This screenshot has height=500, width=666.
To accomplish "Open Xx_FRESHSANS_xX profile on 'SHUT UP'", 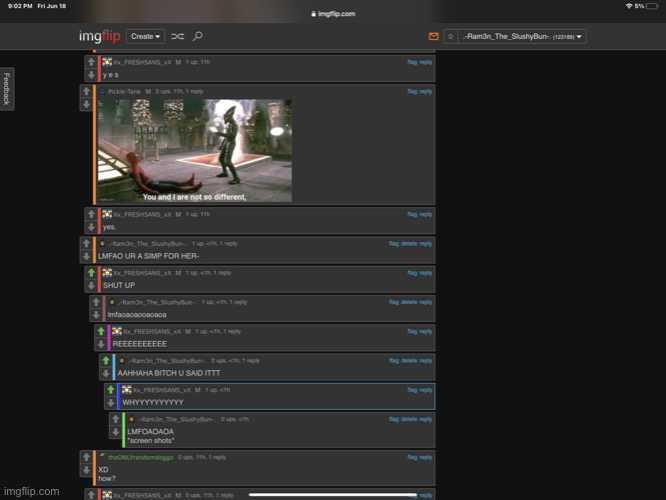I will coord(142,273).
